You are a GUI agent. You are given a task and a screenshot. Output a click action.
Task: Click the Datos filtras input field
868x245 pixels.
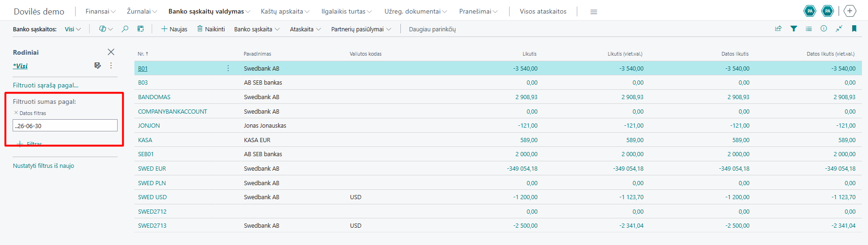point(65,125)
